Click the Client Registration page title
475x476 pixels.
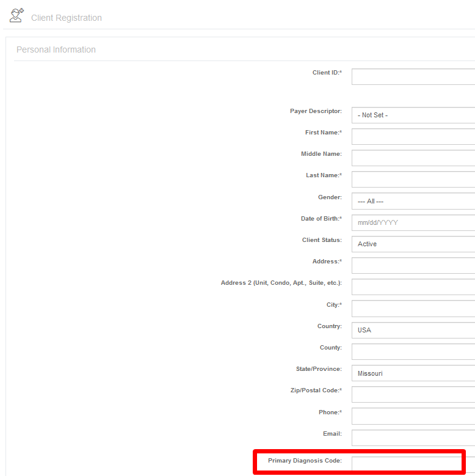[67, 18]
